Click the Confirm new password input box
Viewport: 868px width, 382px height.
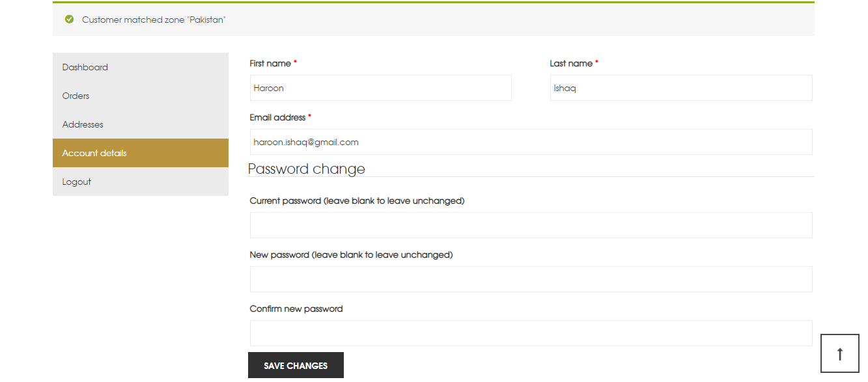point(531,333)
